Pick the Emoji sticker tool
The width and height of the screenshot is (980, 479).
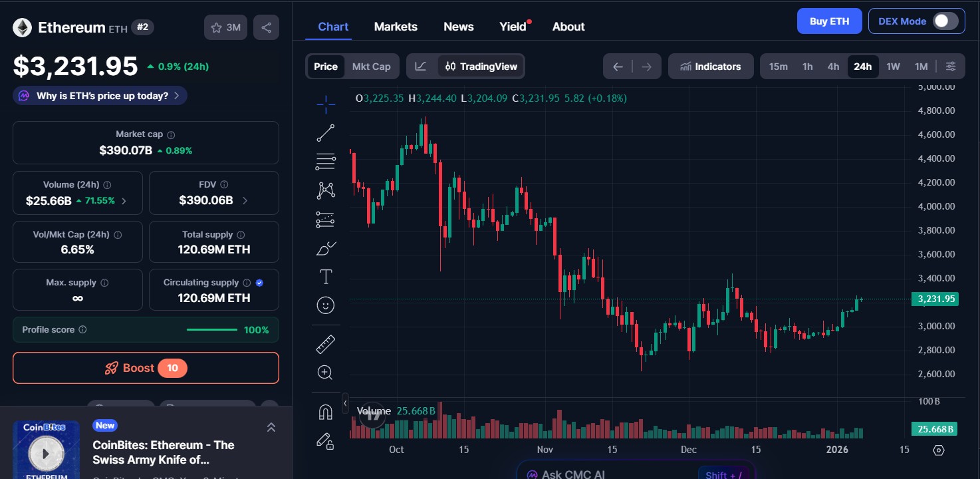coord(325,305)
